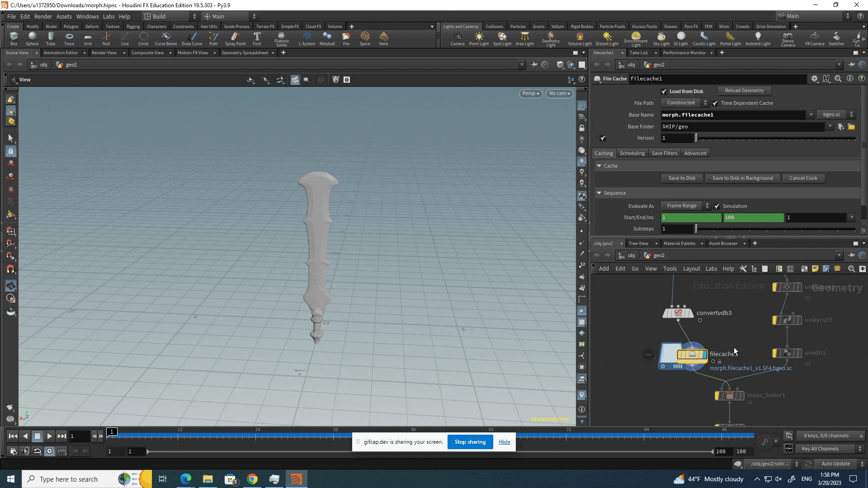The image size is (868, 488).
Task: Click Save to Disk button
Action: [682, 178]
